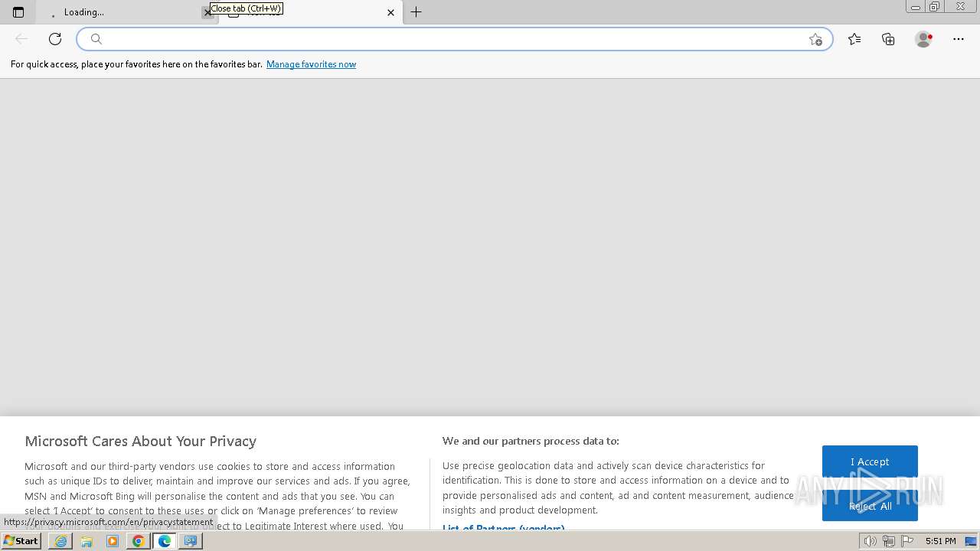Focus the address bar input
The width and height of the screenshot is (980, 551).
click(x=456, y=39)
